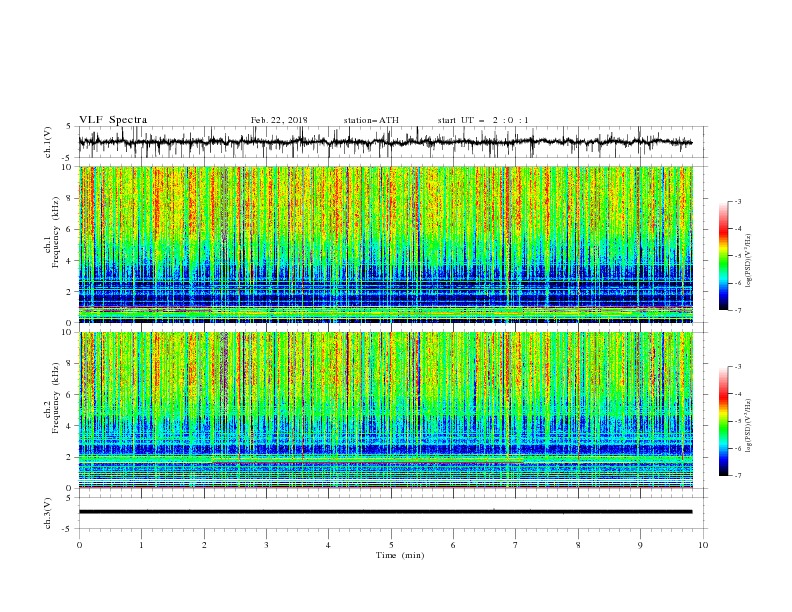The width and height of the screenshot is (792, 612).
Task: Select the upper colorbar "log(PSD)(V²/Hz)" label
Action: click(x=748, y=261)
